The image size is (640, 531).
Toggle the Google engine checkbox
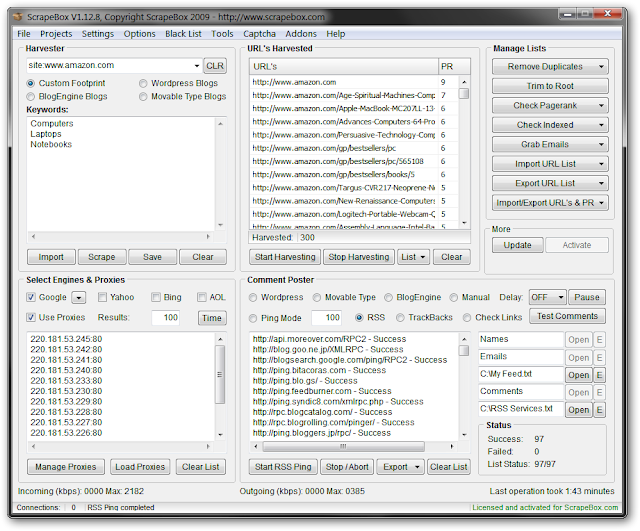[x=31, y=297]
